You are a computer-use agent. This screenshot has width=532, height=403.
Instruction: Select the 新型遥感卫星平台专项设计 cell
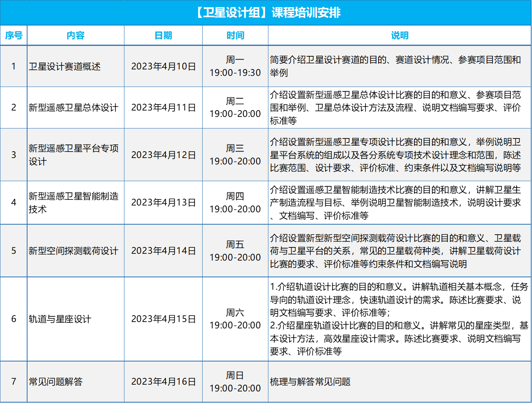coord(74,155)
